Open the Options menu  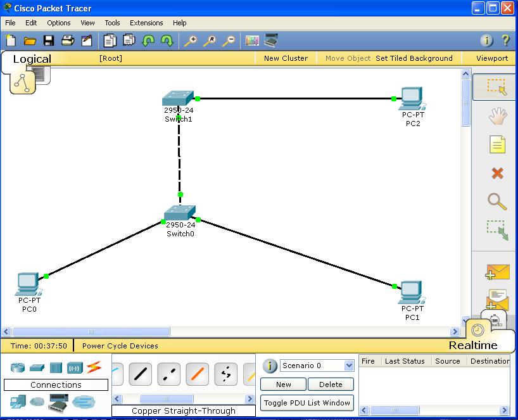click(59, 23)
